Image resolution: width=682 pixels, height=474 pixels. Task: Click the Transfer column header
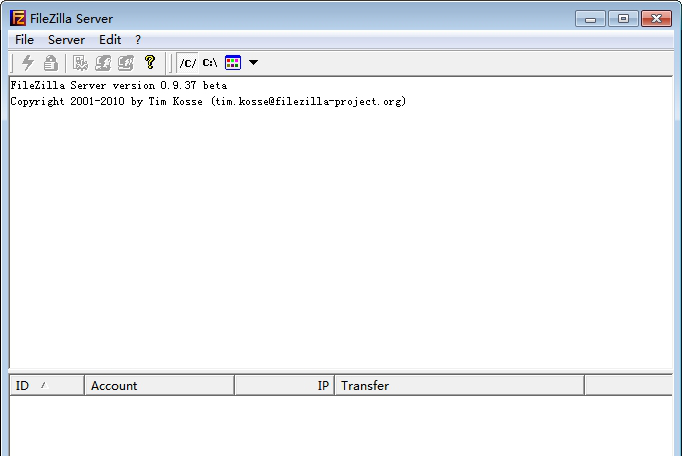(460, 386)
